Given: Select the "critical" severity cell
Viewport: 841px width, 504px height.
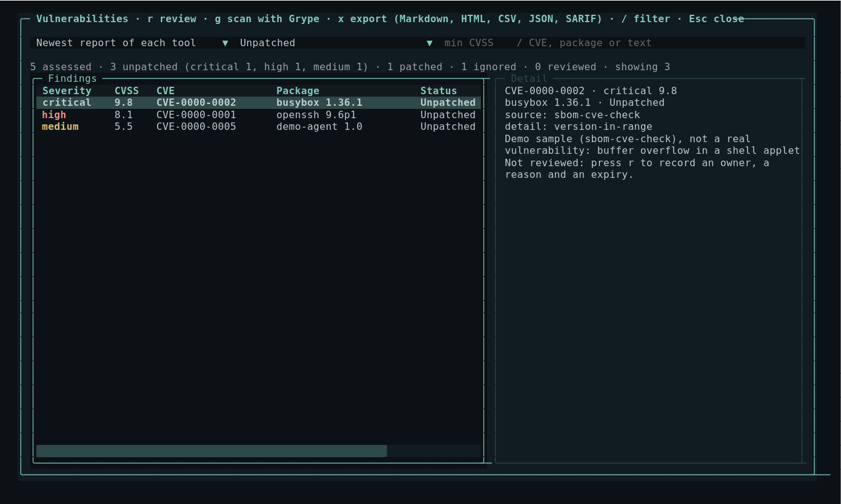Looking at the screenshot, I should pos(66,103).
